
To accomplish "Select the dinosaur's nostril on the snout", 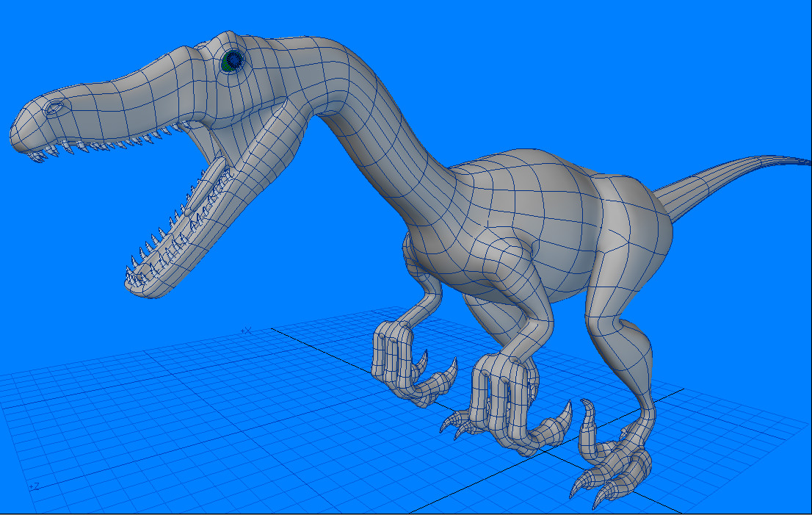I will 54,108.
